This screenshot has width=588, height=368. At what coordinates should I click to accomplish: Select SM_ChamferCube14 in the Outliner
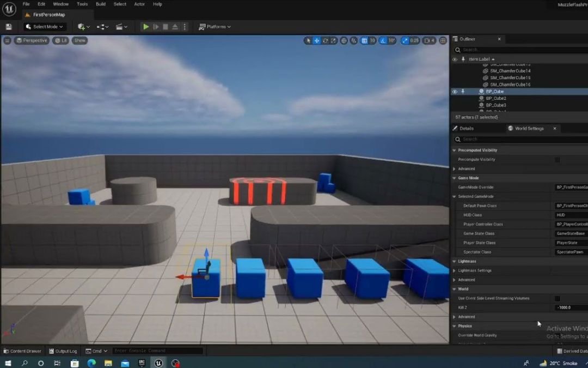(x=510, y=71)
